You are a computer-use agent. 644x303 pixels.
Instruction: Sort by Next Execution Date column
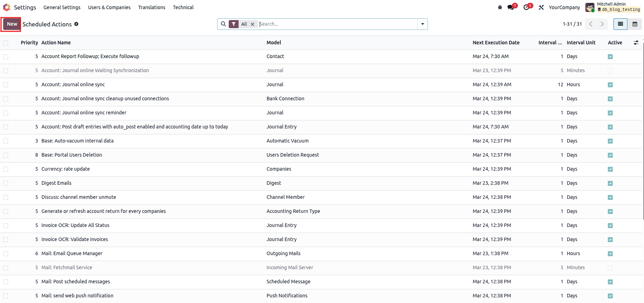tap(496, 43)
